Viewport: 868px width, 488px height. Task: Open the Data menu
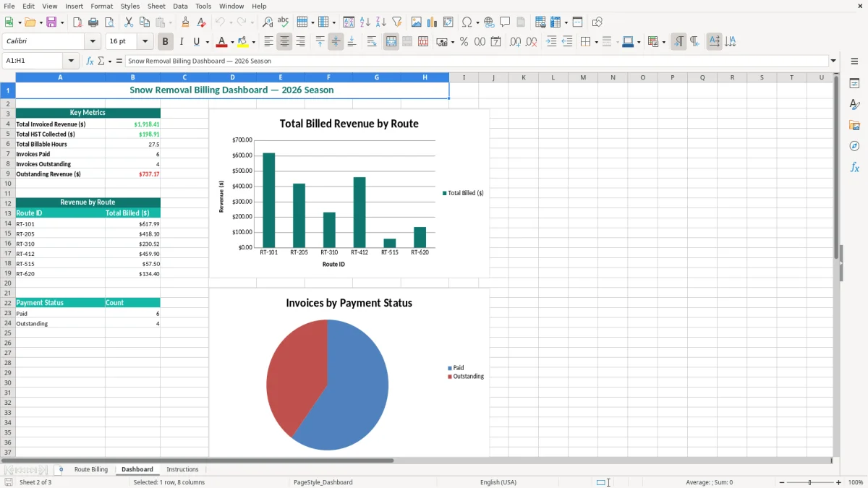click(x=180, y=6)
